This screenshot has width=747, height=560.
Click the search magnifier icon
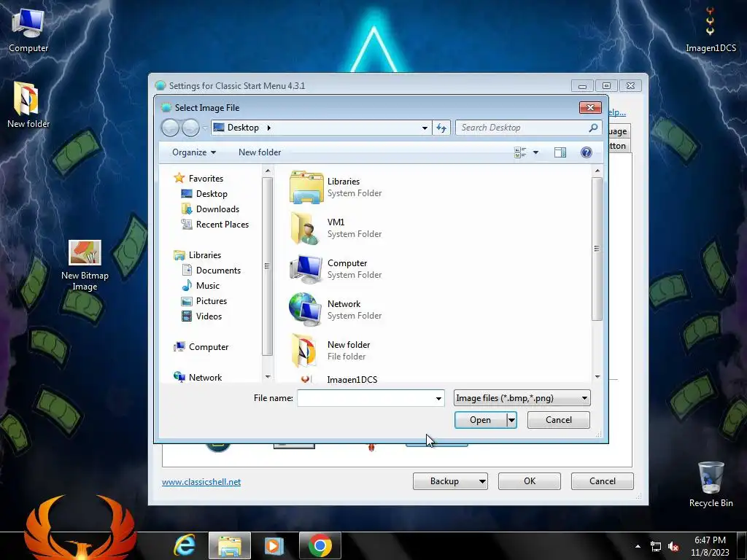coord(593,128)
